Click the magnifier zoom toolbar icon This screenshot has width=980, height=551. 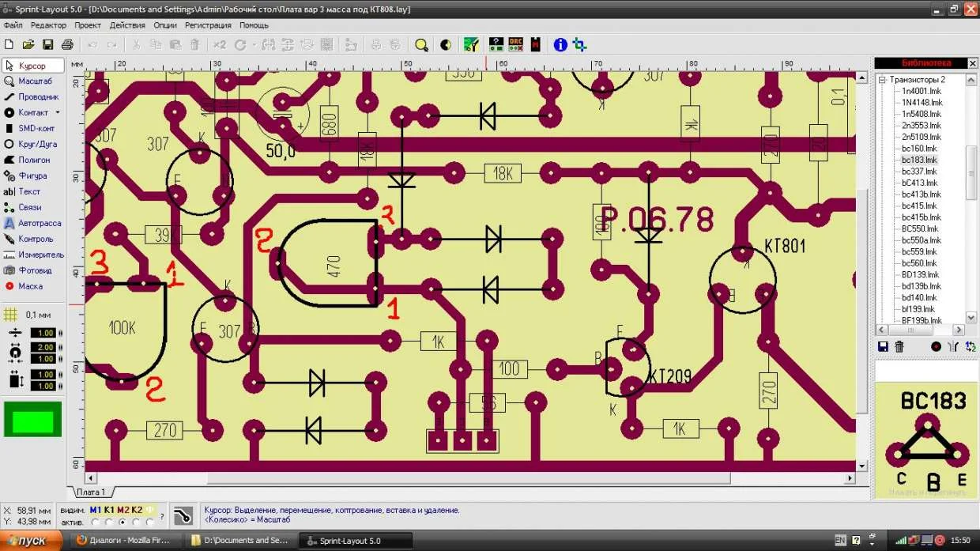coord(421,45)
